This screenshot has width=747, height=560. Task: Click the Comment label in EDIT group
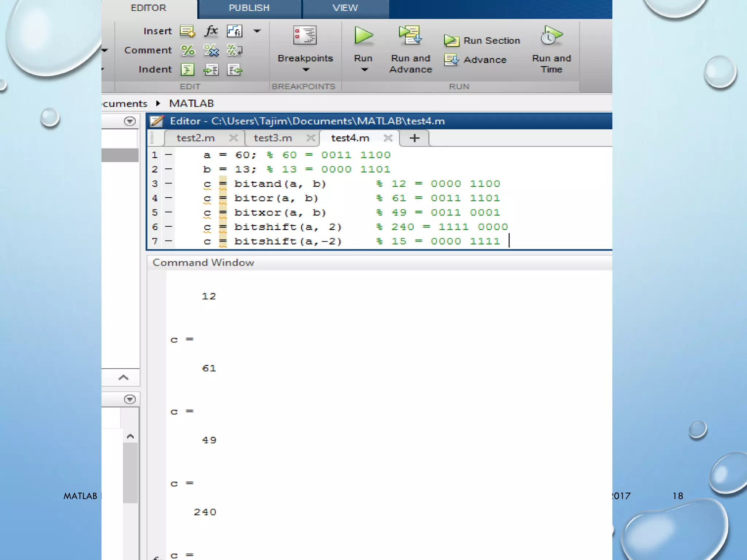point(148,50)
